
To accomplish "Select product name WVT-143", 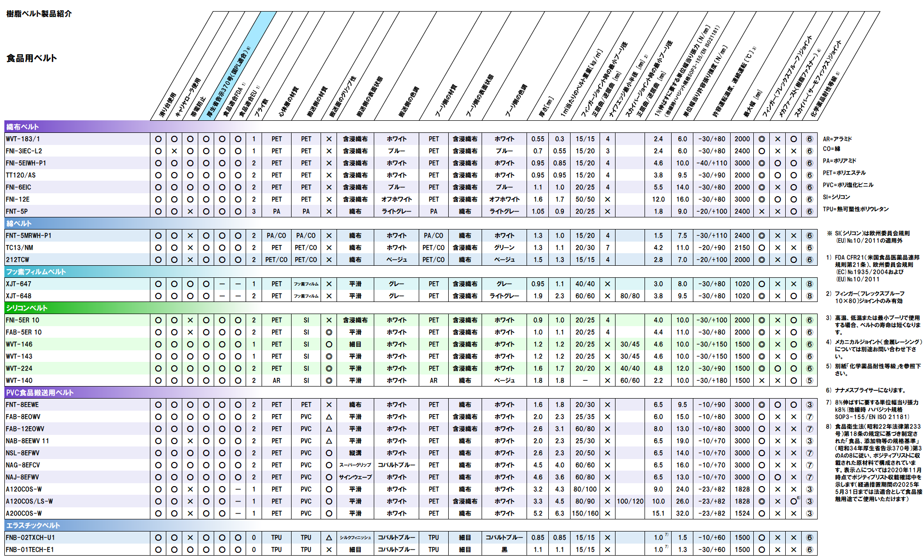I will click(x=19, y=356).
